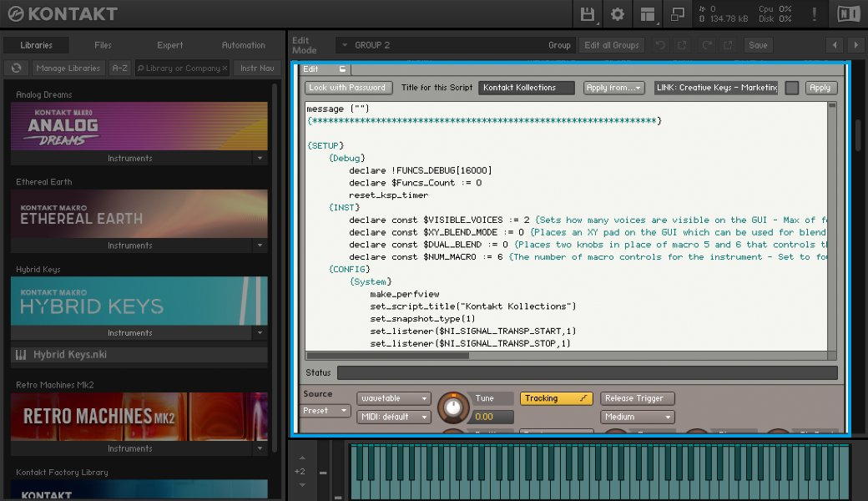Toggle the Release Trigger button
Screen dimensions: 868x501
tap(637, 398)
